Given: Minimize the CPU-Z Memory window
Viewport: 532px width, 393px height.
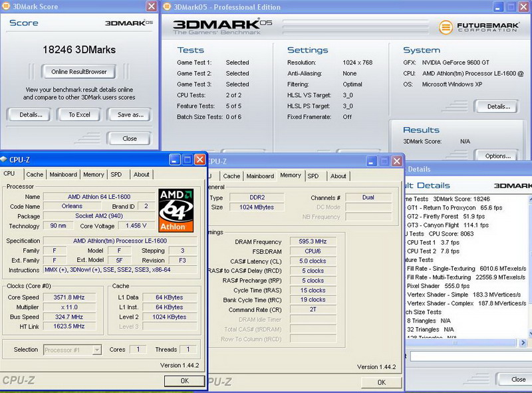Looking at the screenshot, I should click(371, 161).
